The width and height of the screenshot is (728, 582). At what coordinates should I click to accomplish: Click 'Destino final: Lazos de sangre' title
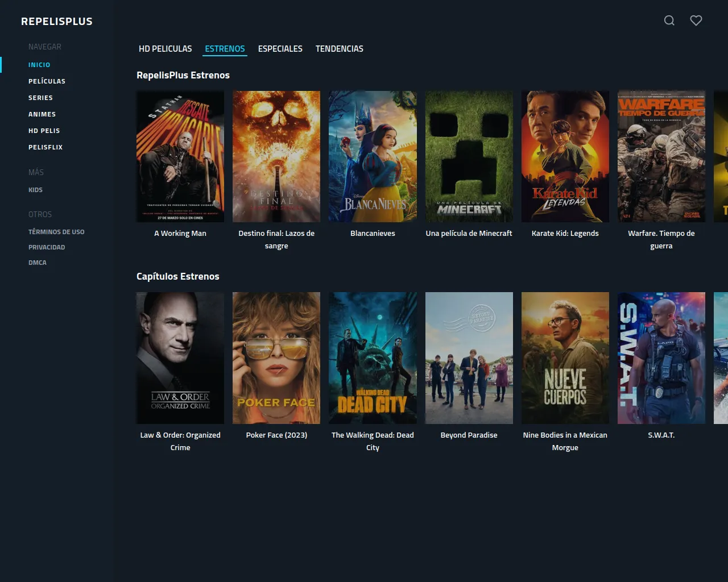tap(276, 240)
